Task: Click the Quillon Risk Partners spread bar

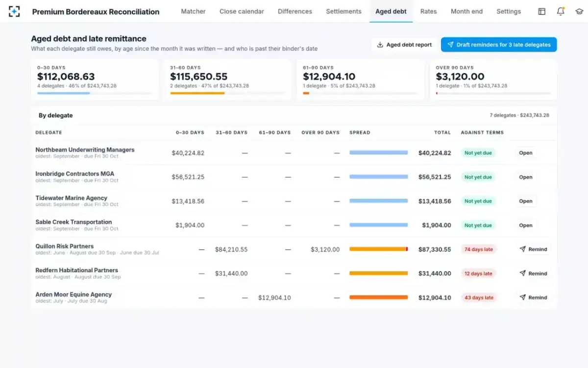Action: (379, 249)
